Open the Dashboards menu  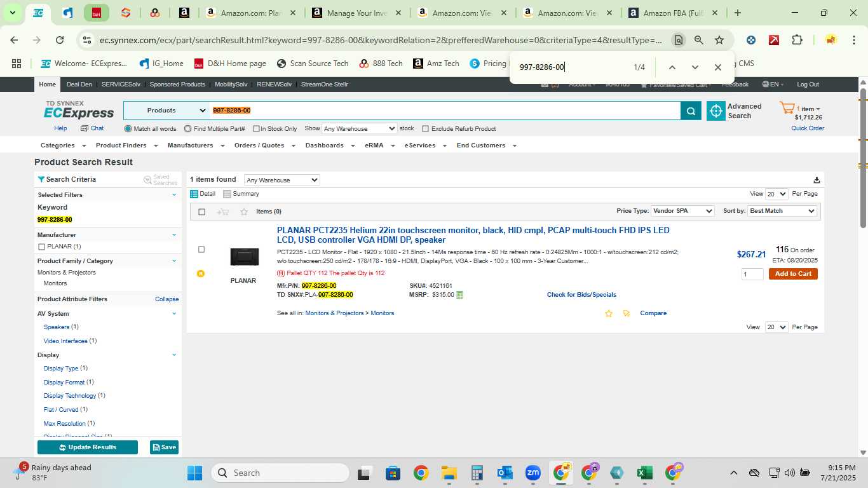(x=330, y=146)
